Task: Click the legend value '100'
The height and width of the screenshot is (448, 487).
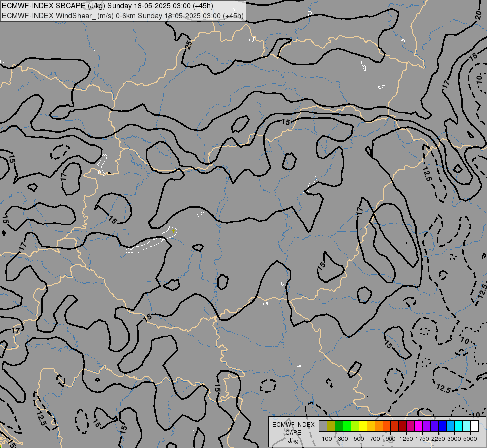Action: click(x=327, y=439)
